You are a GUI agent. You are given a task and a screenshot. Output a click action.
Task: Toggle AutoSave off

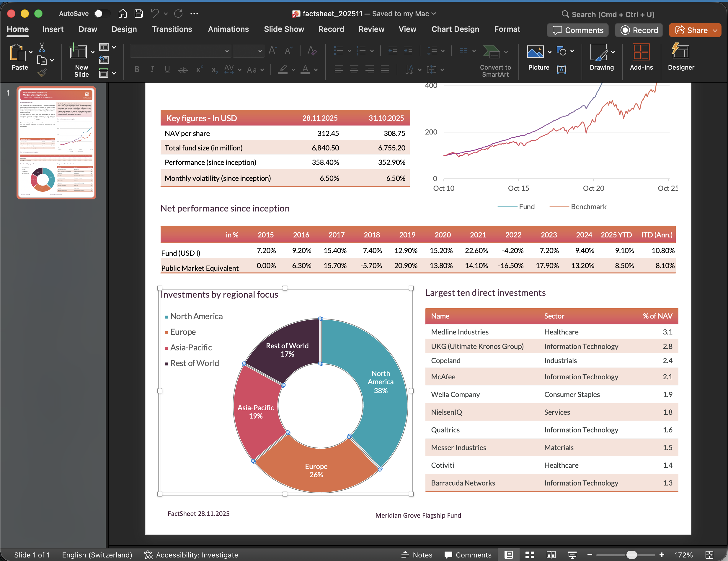(103, 14)
